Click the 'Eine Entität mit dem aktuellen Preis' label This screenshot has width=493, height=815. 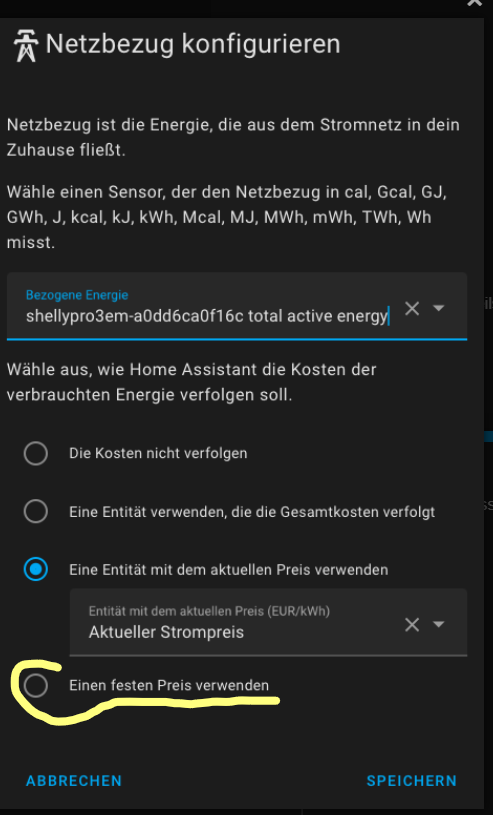coord(229,570)
